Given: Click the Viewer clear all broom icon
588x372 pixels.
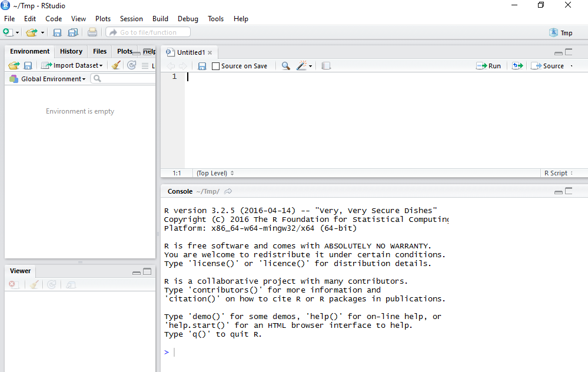Looking at the screenshot, I should tap(35, 285).
